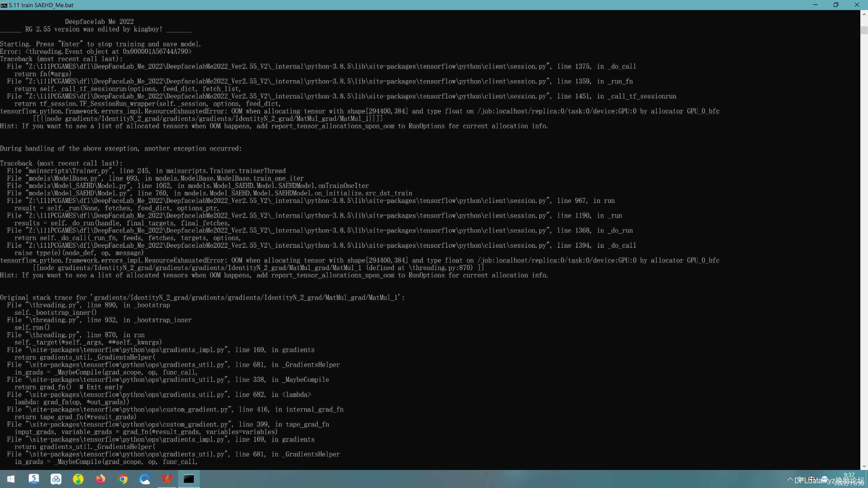Image resolution: width=868 pixels, height=488 pixels.
Task: Open the Windows Start menu
Action: pos(11,479)
